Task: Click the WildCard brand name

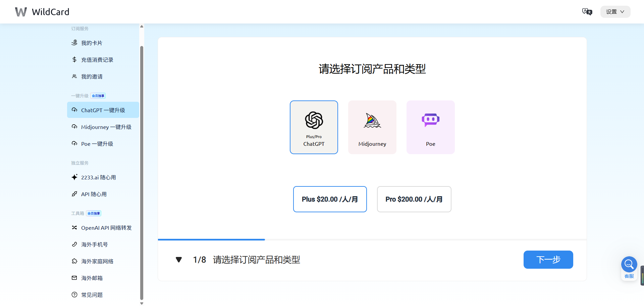Action: (x=51, y=12)
